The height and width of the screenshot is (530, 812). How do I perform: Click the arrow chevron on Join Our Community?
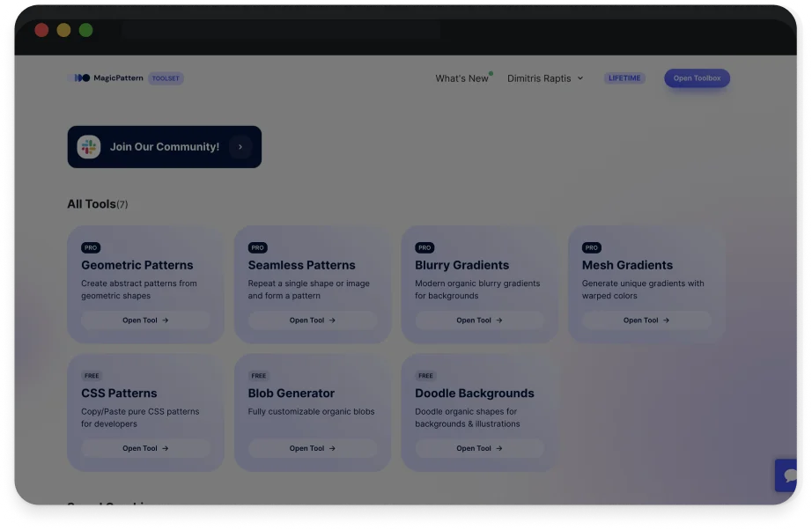240,147
